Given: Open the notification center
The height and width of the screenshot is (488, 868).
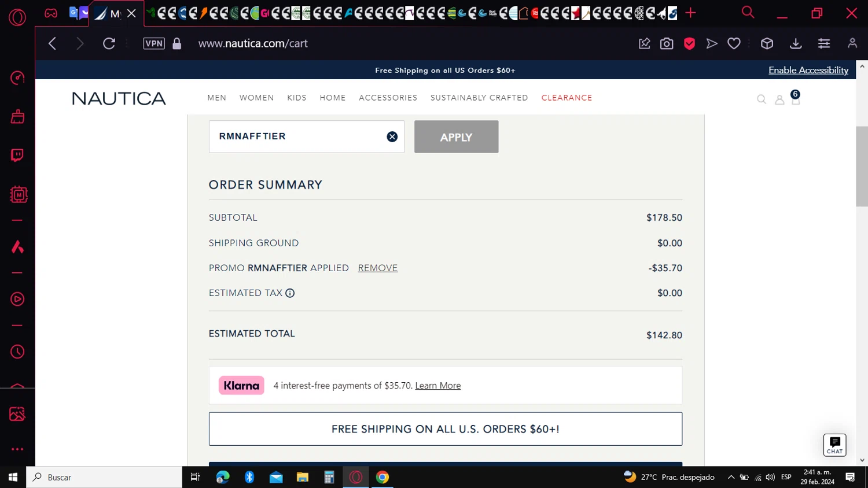Looking at the screenshot, I should point(850,477).
